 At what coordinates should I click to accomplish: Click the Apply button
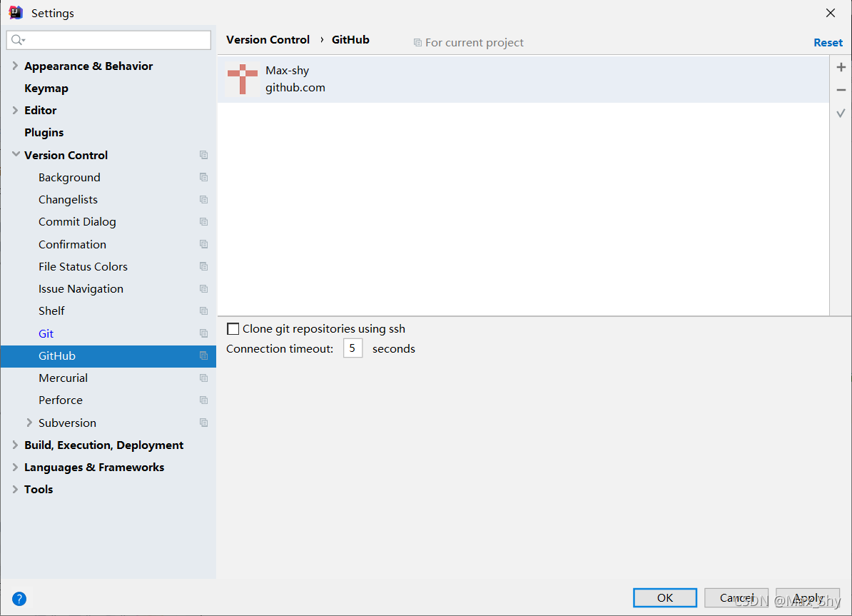click(808, 597)
